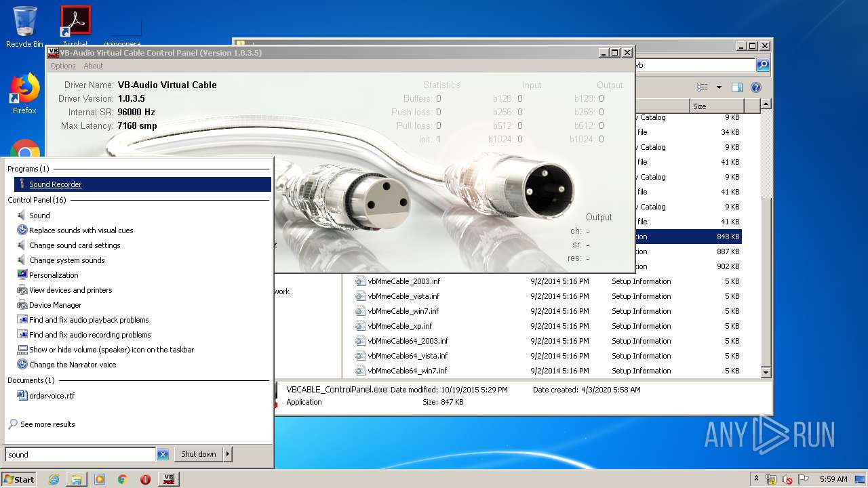This screenshot has height=488, width=868.
Task: Clear the Start menu search box
Action: [163, 455]
